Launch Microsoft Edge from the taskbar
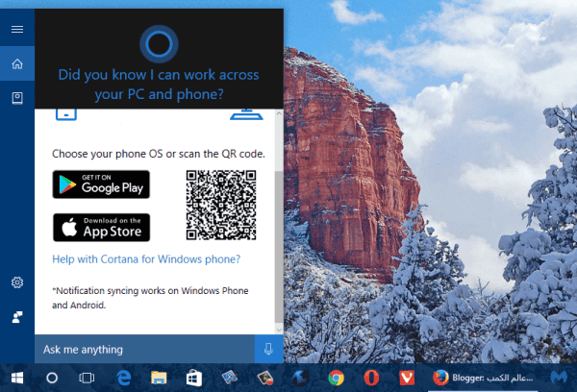The width and height of the screenshot is (577, 392). (124, 378)
